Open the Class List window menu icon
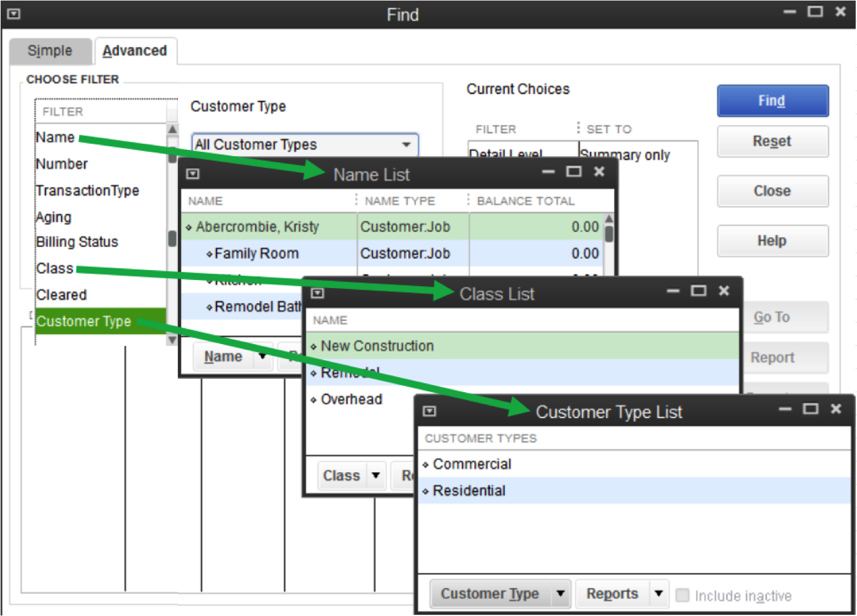The width and height of the screenshot is (857, 616). point(317,293)
